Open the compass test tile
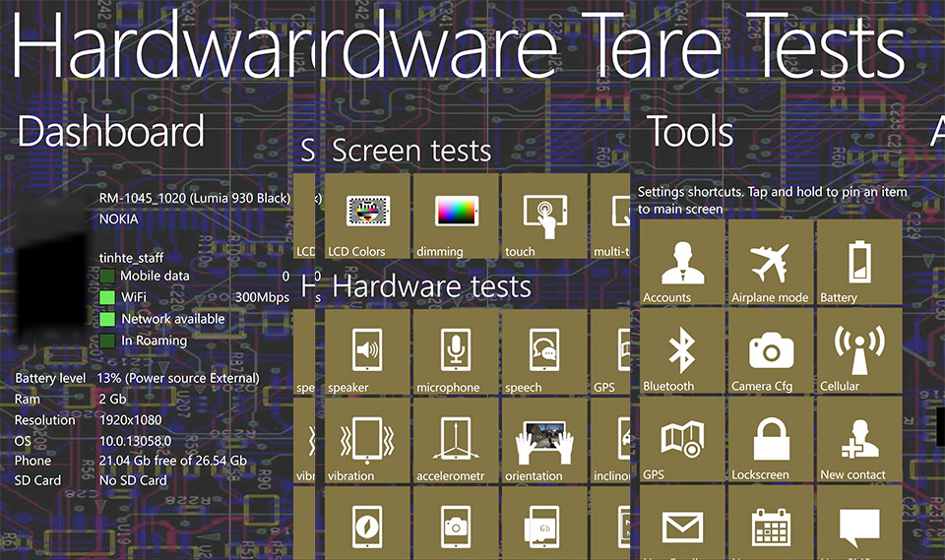 tap(367, 524)
